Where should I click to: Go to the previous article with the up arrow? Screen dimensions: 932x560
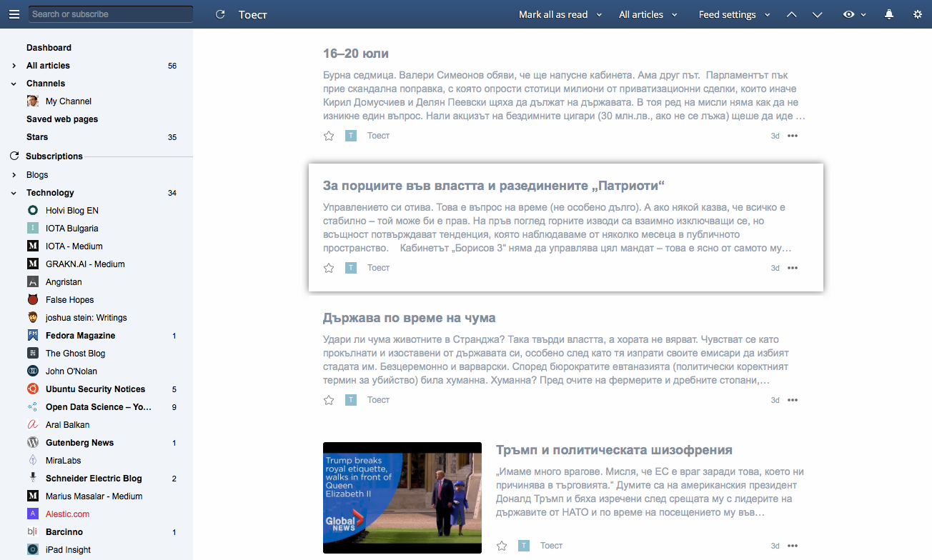(x=791, y=14)
